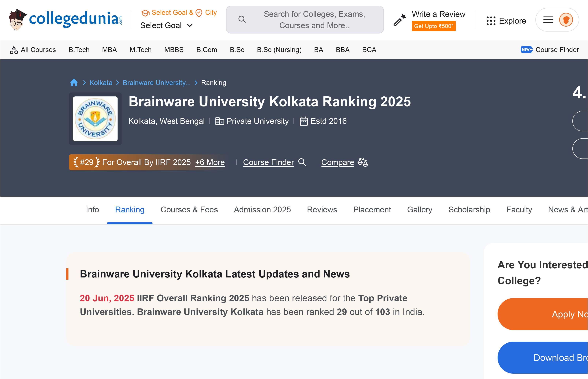The width and height of the screenshot is (588, 379).
Task: Select BA in the course menu
Action: (x=319, y=50)
